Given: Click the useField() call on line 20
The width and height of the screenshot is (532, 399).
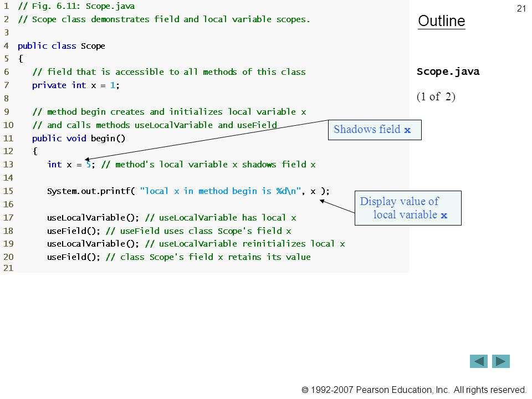Looking at the screenshot, I should tap(74, 257).
